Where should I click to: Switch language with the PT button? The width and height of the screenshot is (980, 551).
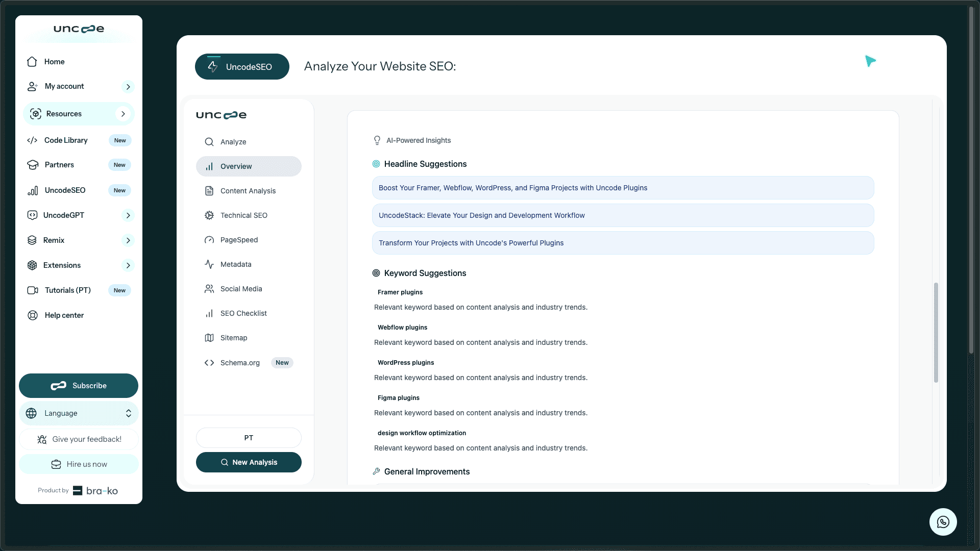[249, 438]
